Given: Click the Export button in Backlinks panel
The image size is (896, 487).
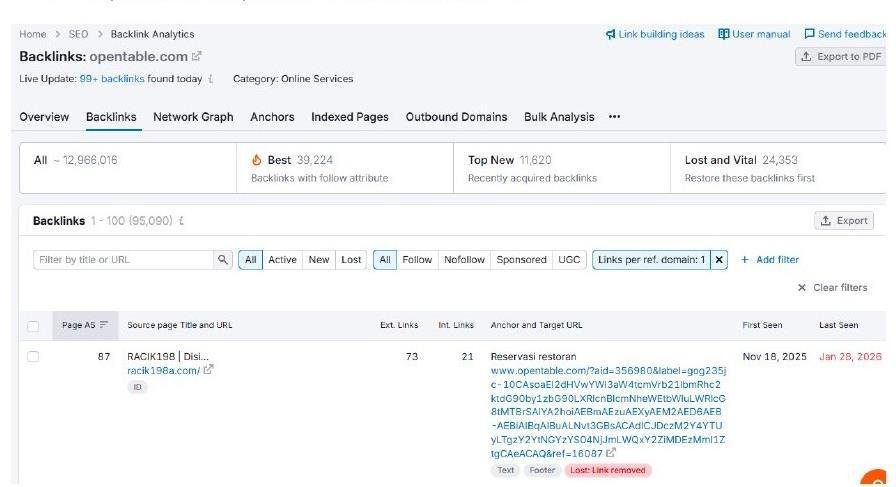Looking at the screenshot, I should (x=844, y=221).
